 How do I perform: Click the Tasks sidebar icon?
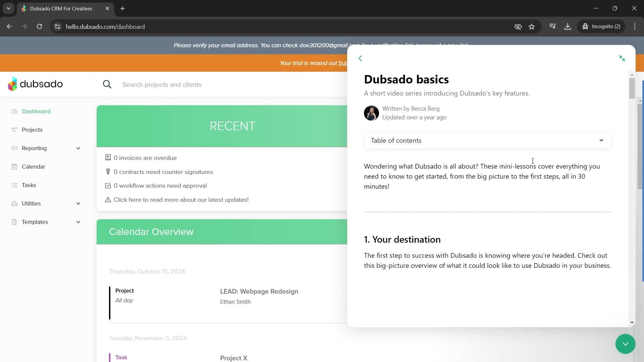(x=14, y=185)
